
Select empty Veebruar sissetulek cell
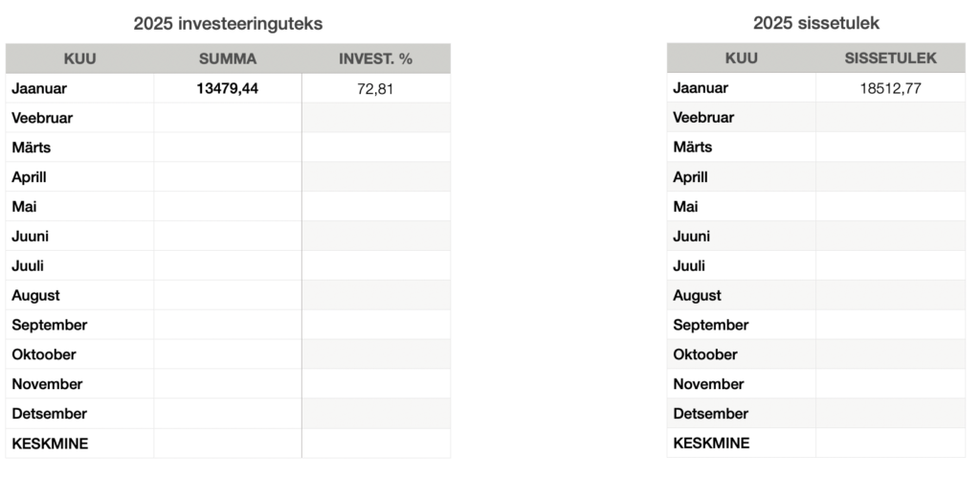(890, 118)
